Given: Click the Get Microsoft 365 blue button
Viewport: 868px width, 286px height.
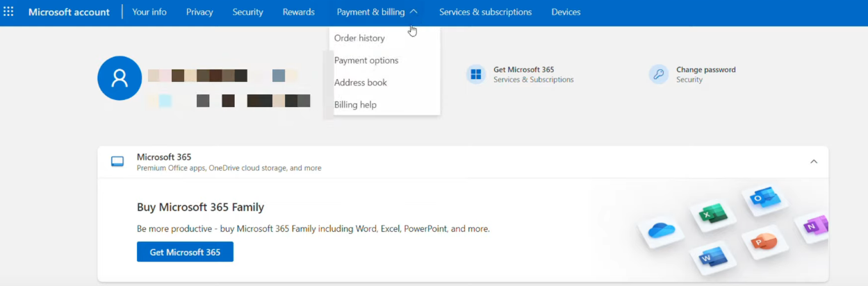Looking at the screenshot, I should (185, 252).
